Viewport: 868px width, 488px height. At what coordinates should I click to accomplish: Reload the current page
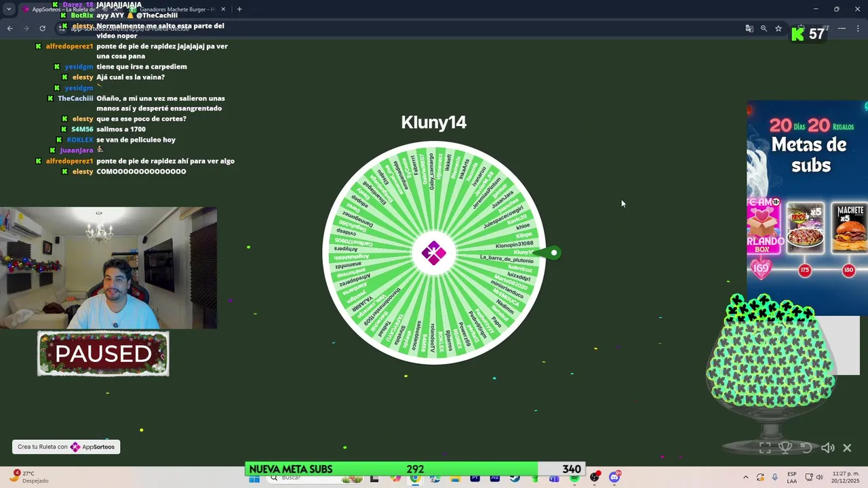point(42,28)
